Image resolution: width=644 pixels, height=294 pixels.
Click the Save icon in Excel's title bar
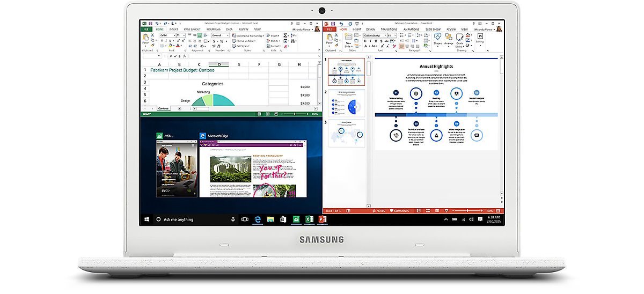(150, 24)
